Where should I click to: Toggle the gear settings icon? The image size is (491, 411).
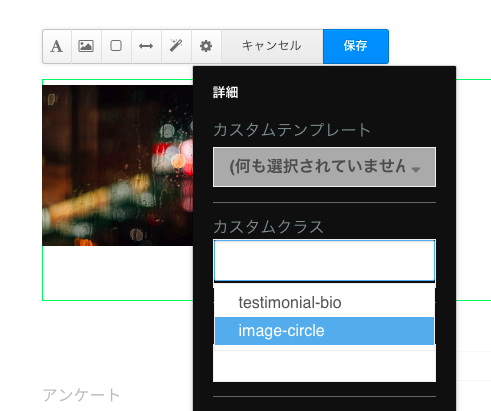tap(206, 46)
